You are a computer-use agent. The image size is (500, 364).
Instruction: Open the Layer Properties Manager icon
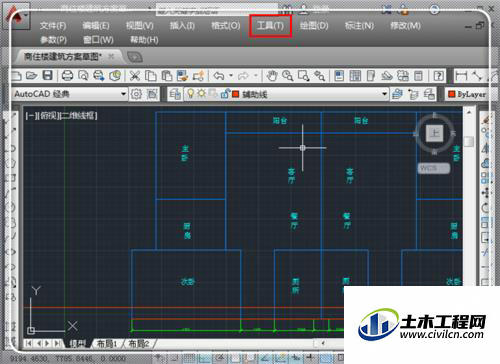tap(175, 94)
